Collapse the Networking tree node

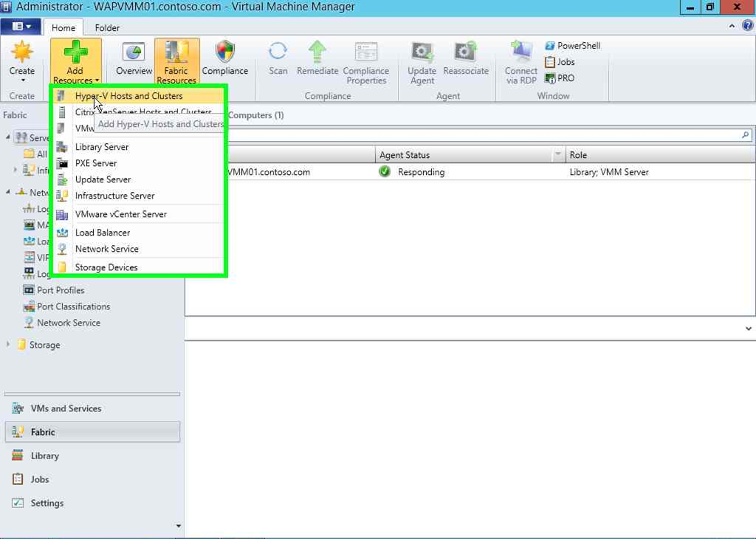7,192
